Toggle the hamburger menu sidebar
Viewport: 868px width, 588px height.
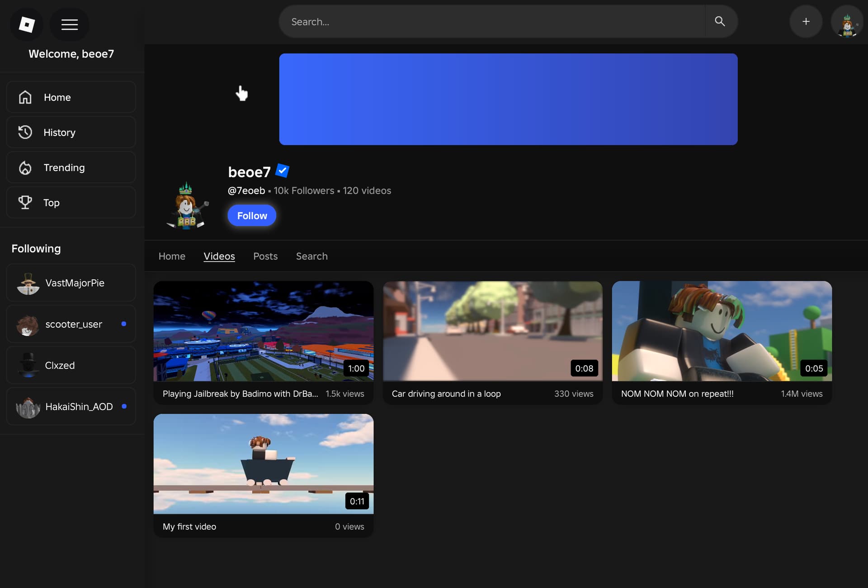(x=69, y=24)
